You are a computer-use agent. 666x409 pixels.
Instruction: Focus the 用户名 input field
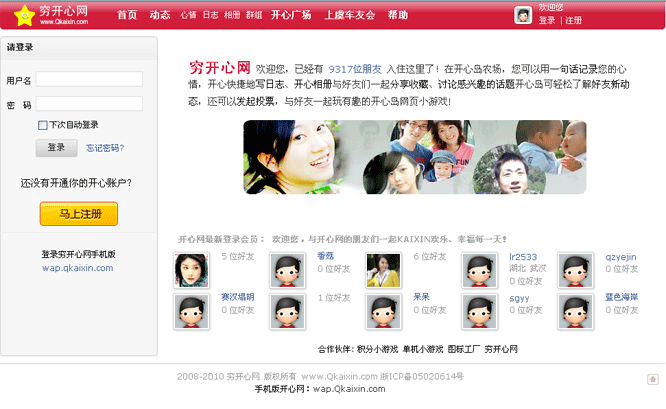click(89, 79)
